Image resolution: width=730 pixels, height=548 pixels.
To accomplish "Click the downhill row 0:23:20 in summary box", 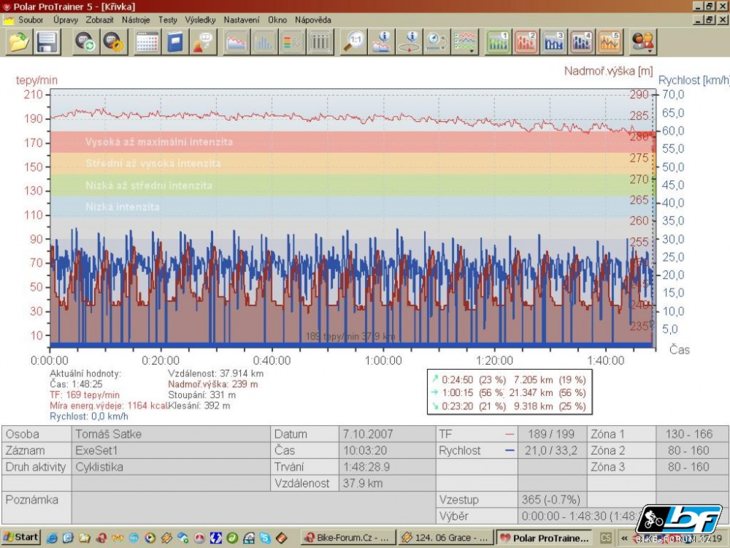I will click(509, 406).
